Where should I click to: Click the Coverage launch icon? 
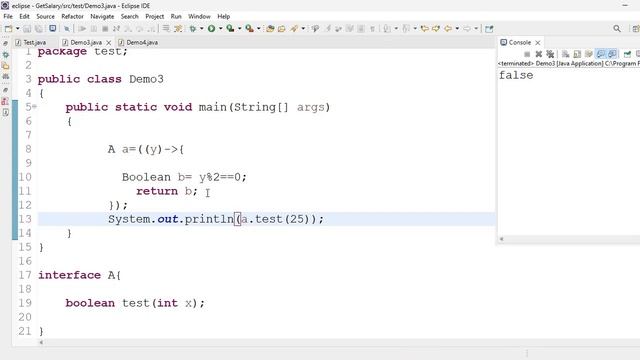point(231,29)
